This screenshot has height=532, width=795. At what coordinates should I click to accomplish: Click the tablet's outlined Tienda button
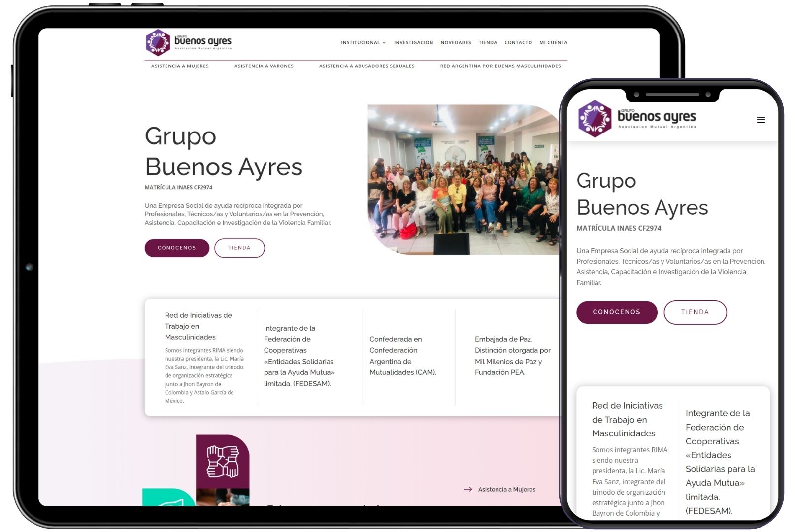coord(239,248)
